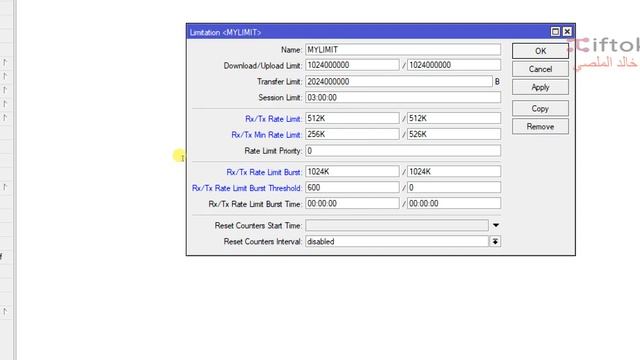
Task: Edit Tx Rate Limit Burst 1024K
Action: (454, 172)
